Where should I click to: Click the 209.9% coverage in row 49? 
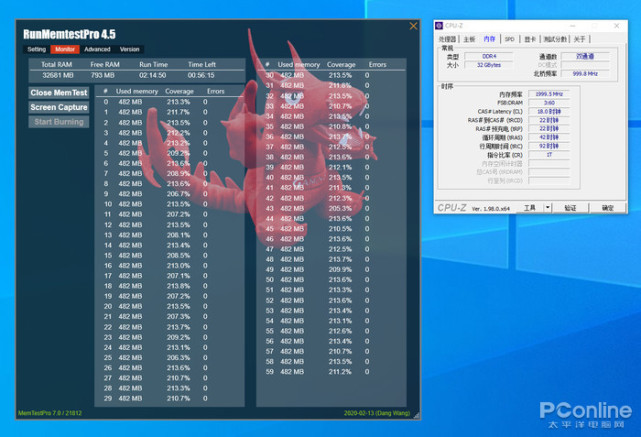(x=340, y=270)
